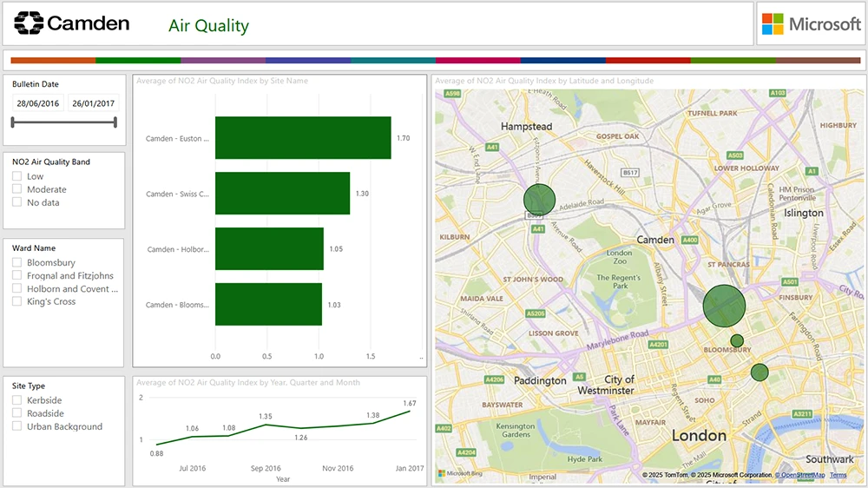Image resolution: width=868 pixels, height=488 pixels.
Task: Click the 0.88 data point label on line chart
Action: pos(156,453)
